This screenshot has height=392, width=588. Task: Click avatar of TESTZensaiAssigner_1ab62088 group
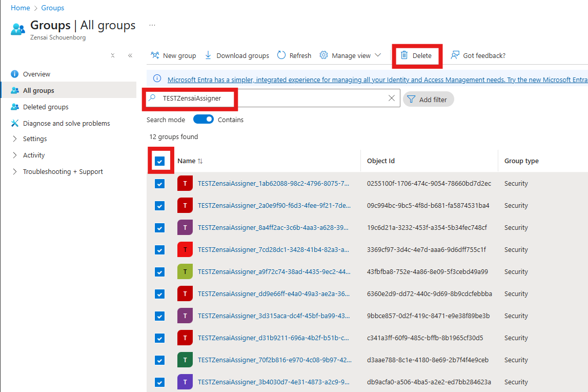185,183
